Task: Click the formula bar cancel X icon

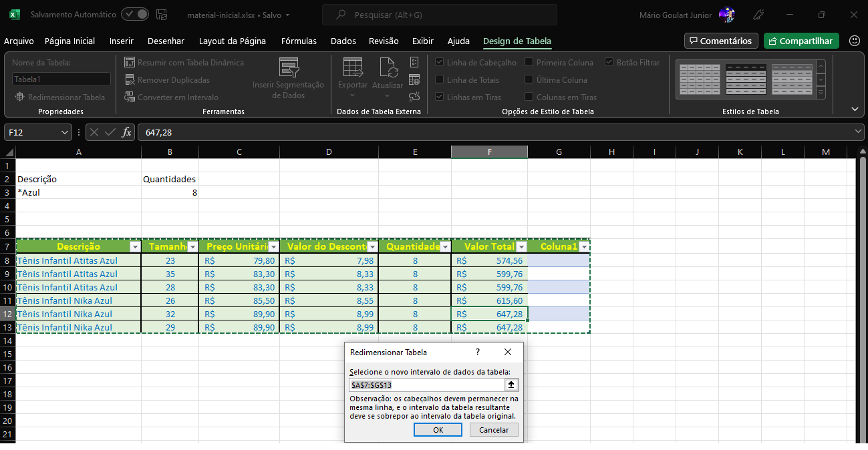Action: click(94, 132)
